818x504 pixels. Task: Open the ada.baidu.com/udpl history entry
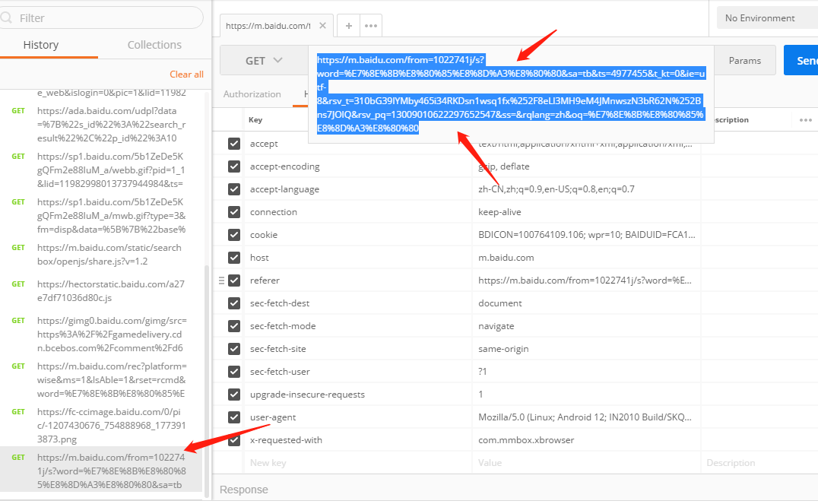point(102,125)
